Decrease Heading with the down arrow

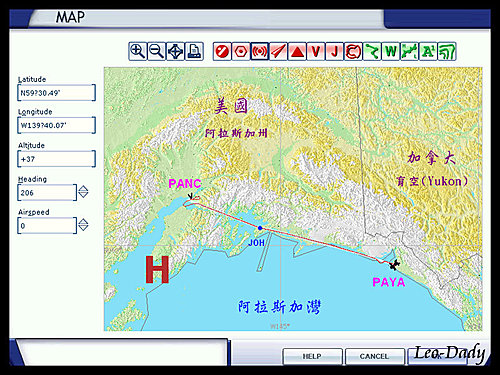point(83,195)
